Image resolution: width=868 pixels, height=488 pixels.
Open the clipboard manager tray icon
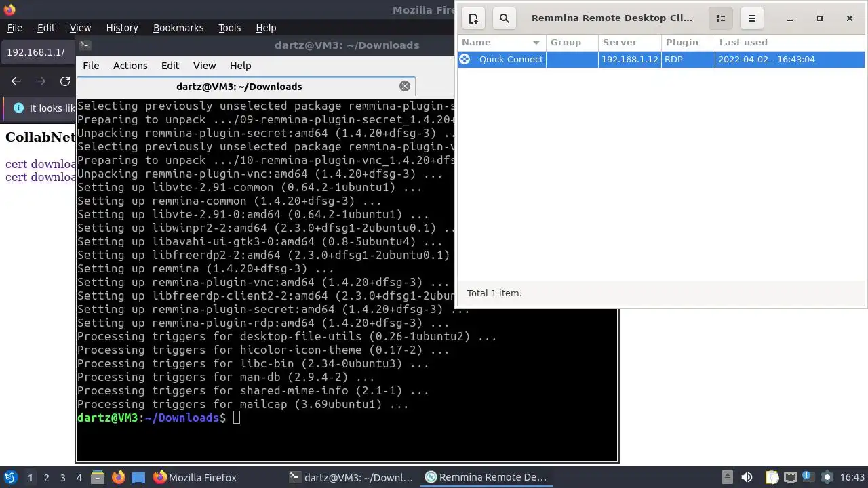[x=771, y=477]
